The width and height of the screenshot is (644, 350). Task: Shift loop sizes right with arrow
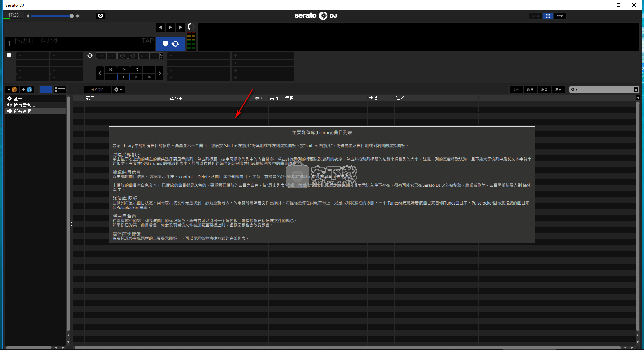click(x=160, y=73)
